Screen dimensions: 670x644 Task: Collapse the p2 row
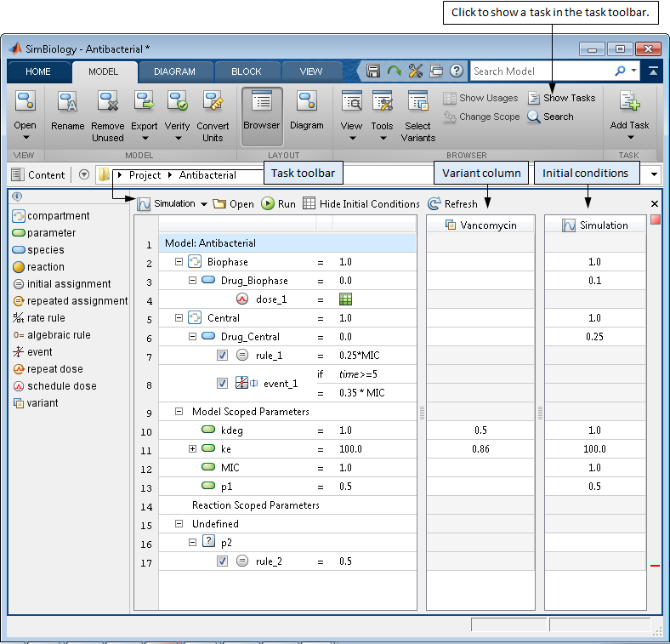pyautogui.click(x=193, y=543)
